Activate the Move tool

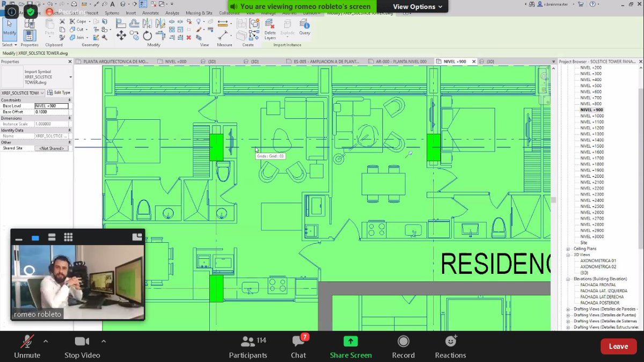pyautogui.click(x=121, y=35)
